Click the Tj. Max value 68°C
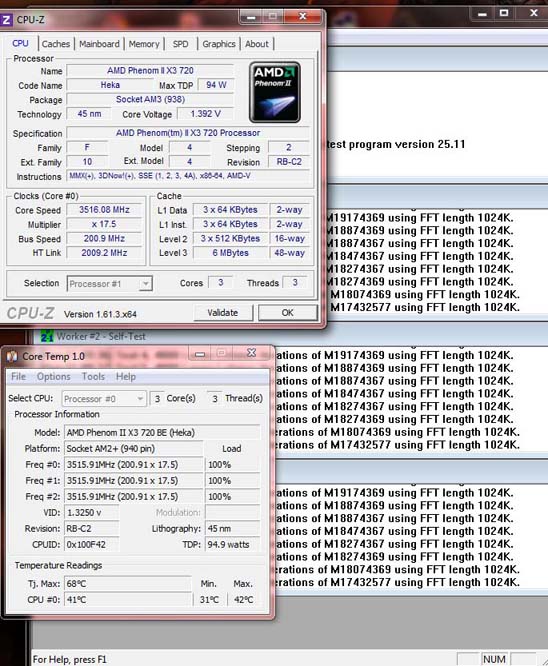548x666 pixels. pos(127,584)
